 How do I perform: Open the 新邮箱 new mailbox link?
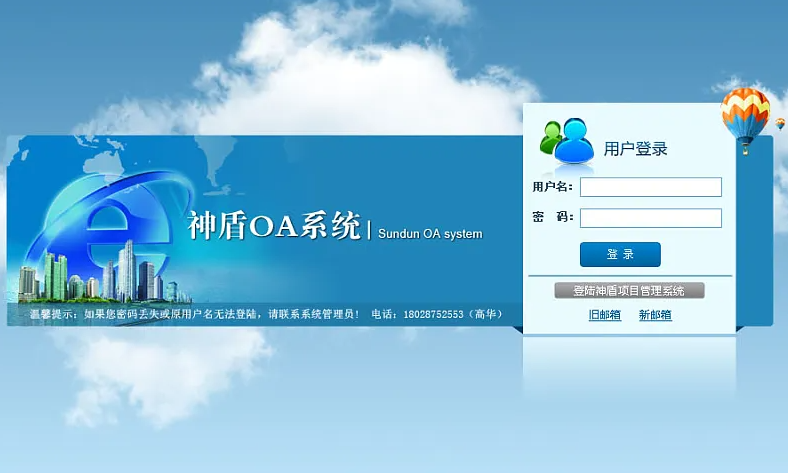click(x=655, y=315)
